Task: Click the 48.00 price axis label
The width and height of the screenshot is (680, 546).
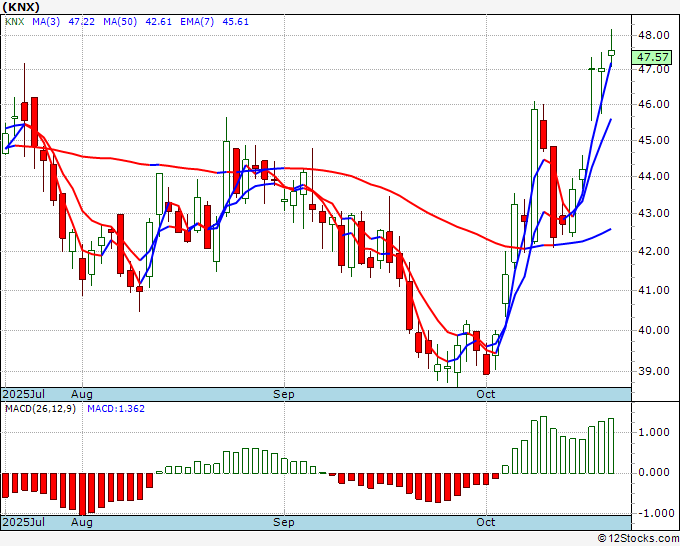Action: (x=654, y=35)
